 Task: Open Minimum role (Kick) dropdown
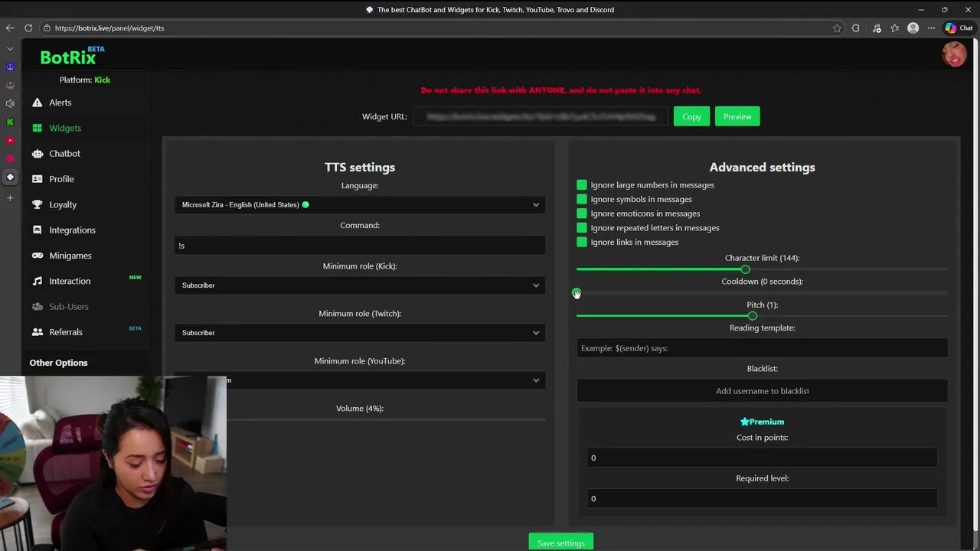tap(360, 285)
